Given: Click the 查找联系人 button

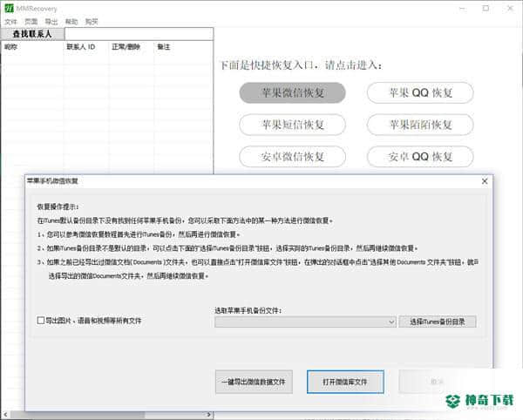Looking at the screenshot, I should [x=32, y=34].
